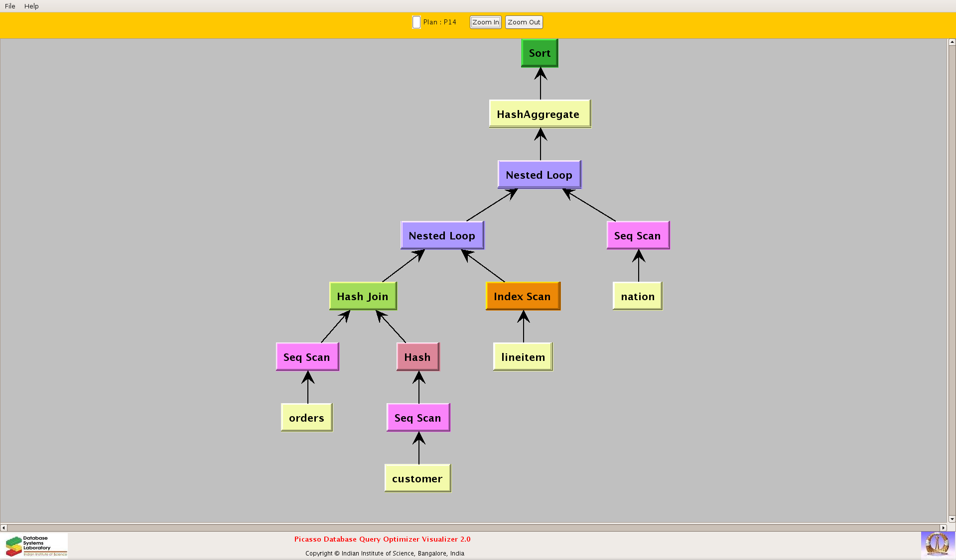Click the customer table node
Image resolution: width=956 pixels, height=560 pixels.
click(x=417, y=478)
